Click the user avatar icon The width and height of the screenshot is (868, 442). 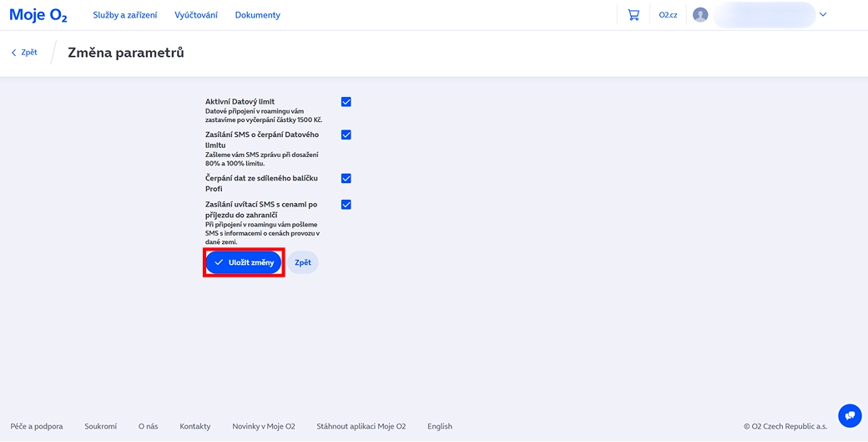coord(700,15)
